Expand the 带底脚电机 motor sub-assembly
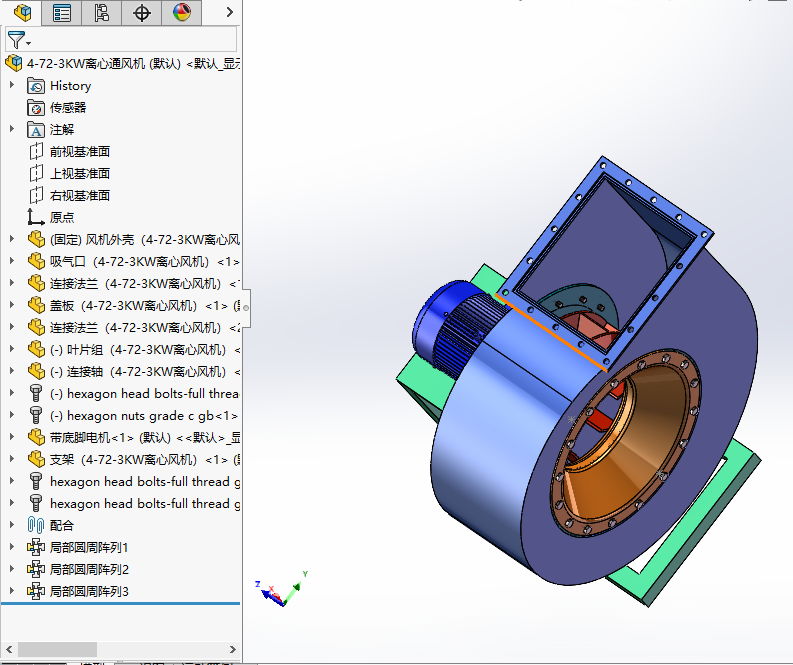 (12, 437)
